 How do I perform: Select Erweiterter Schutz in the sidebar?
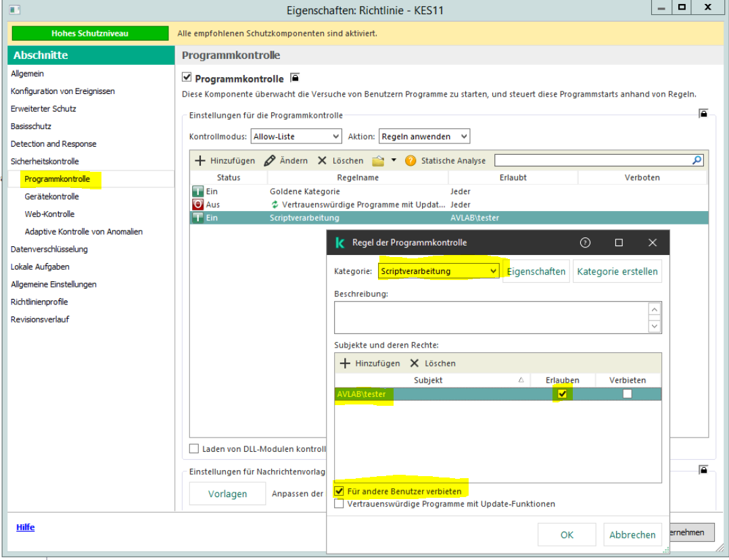[43, 108]
